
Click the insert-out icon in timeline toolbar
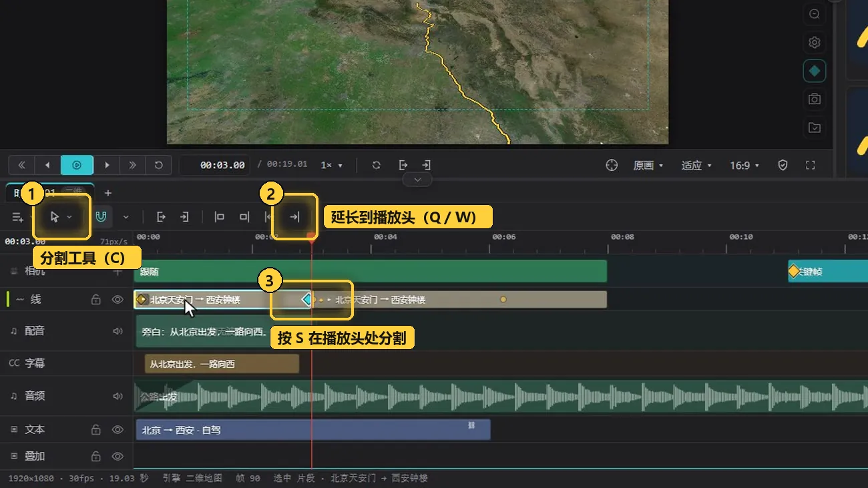pyautogui.click(x=161, y=217)
